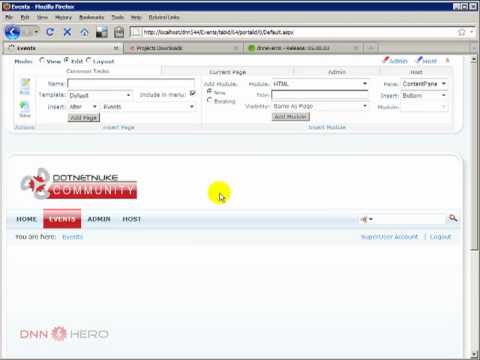Go to the EVENTS navigation item
This screenshot has height=360, width=480.
[x=62, y=219]
